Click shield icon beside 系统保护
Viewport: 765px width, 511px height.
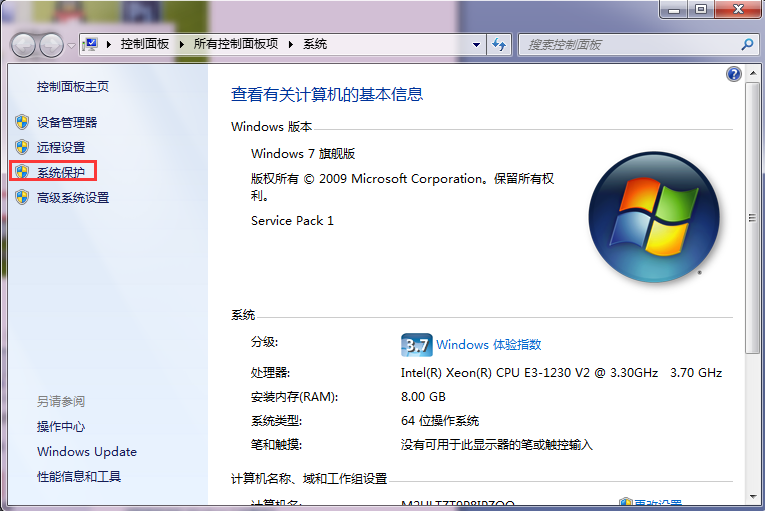click(22, 172)
